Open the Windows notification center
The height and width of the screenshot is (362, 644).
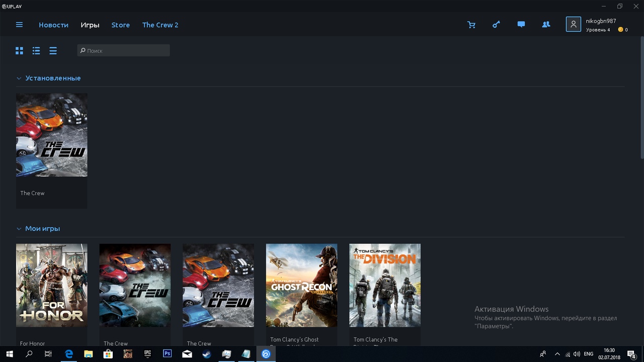click(x=632, y=354)
